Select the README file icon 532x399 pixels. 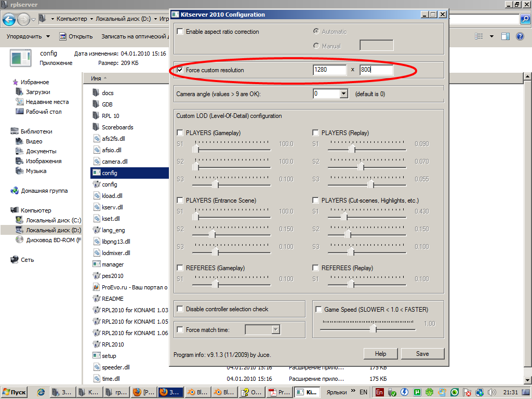point(96,299)
